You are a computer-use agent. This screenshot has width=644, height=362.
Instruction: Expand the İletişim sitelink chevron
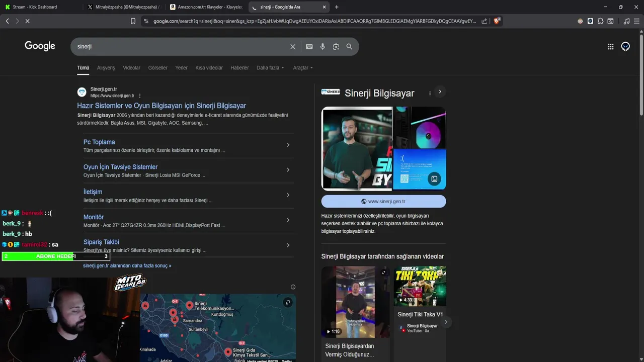pos(288,195)
